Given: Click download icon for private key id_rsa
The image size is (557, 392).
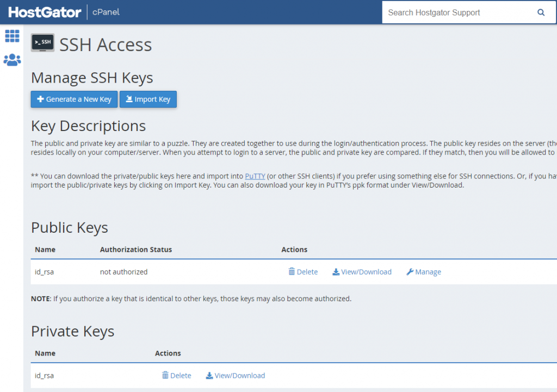Looking at the screenshot, I should (209, 375).
